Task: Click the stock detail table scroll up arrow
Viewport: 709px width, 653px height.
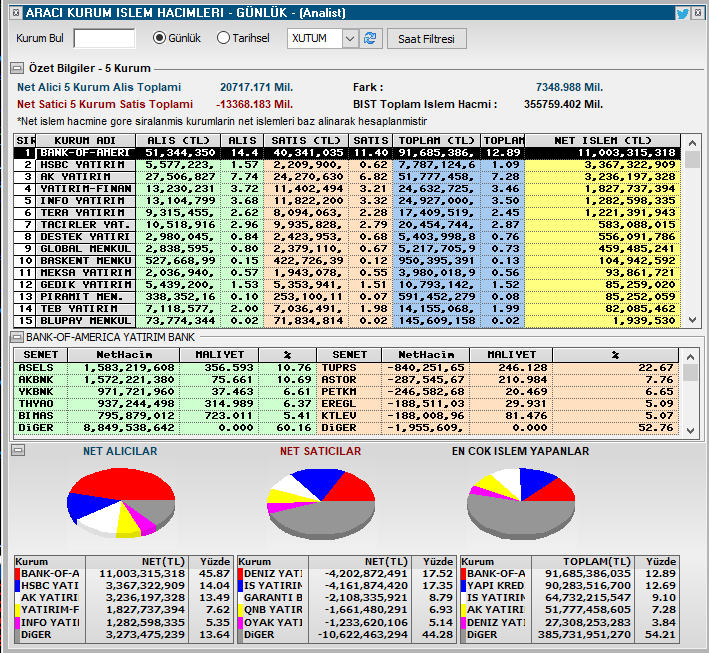Action: 690,357
